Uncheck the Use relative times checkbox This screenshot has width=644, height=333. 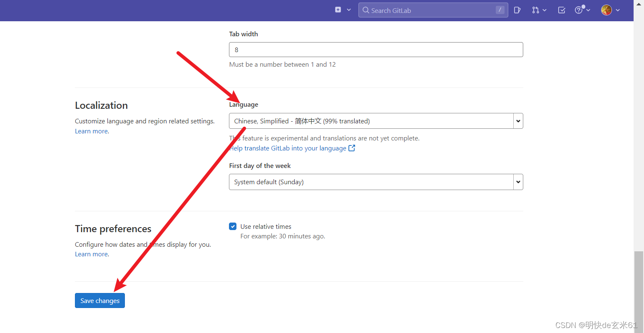pos(233,226)
